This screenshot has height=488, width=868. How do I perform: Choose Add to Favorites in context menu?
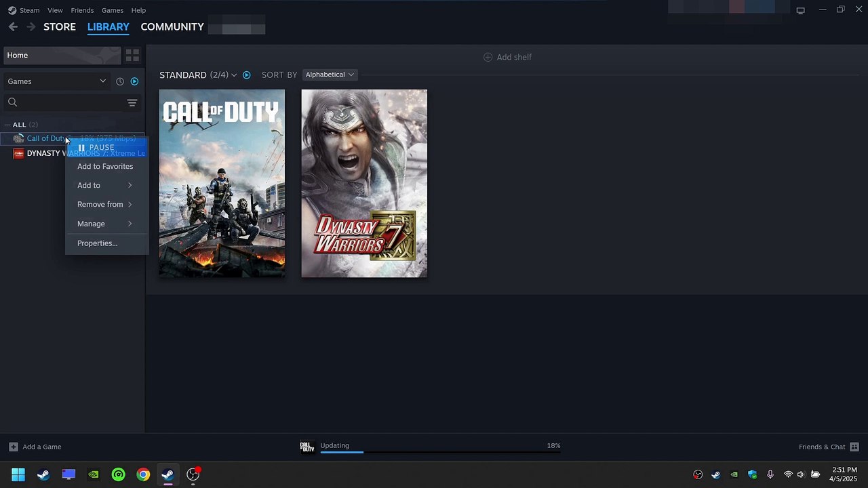[x=106, y=166]
